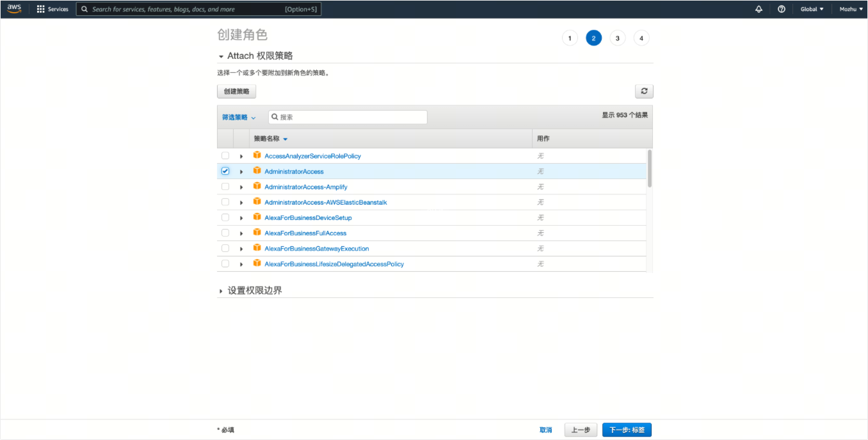The image size is (868, 440).
Task: Check the AdministratorAccess-Amplify checkbox
Action: click(x=225, y=186)
